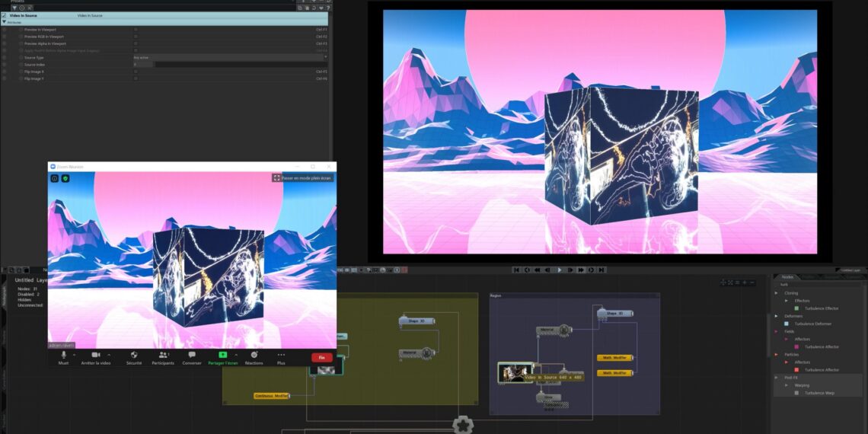Click Passer en mode plein écran
The width and height of the screenshot is (868, 434).
coord(303,178)
